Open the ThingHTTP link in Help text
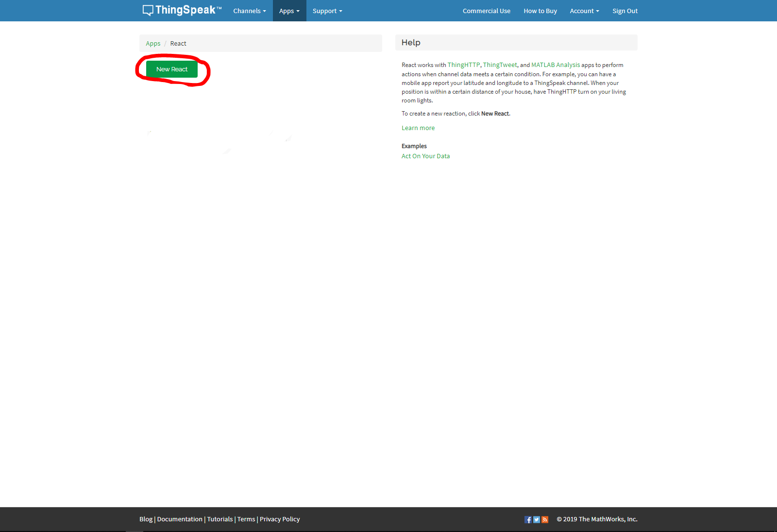This screenshot has height=532, width=777. click(463, 65)
